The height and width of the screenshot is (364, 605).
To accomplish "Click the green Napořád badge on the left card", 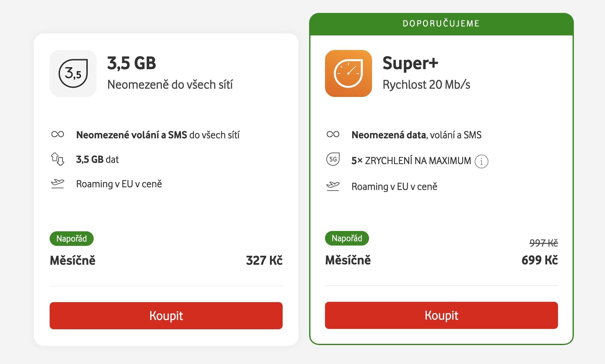I will click(x=71, y=238).
